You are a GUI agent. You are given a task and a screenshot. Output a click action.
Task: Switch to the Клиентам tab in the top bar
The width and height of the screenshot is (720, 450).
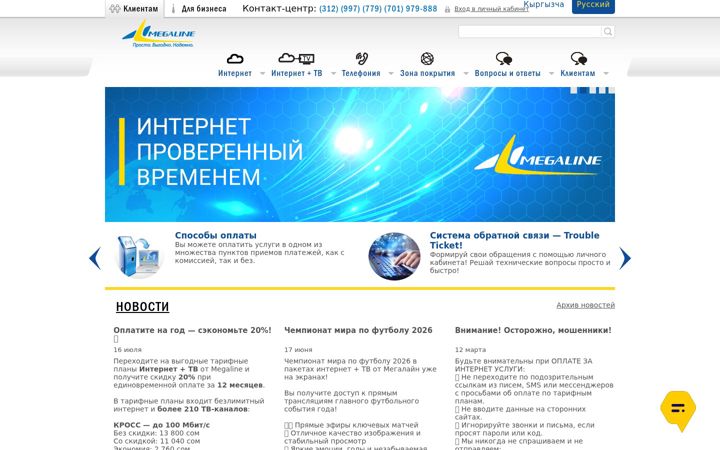pos(135,8)
